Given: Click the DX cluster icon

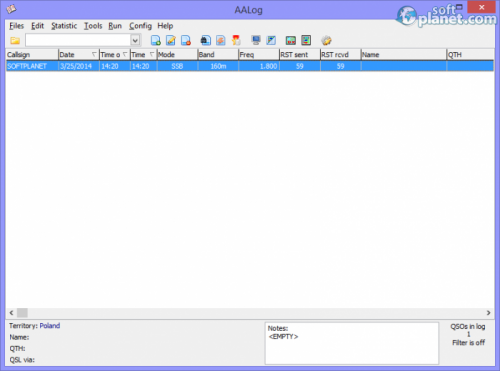Looking at the screenshot, I should point(291,40).
